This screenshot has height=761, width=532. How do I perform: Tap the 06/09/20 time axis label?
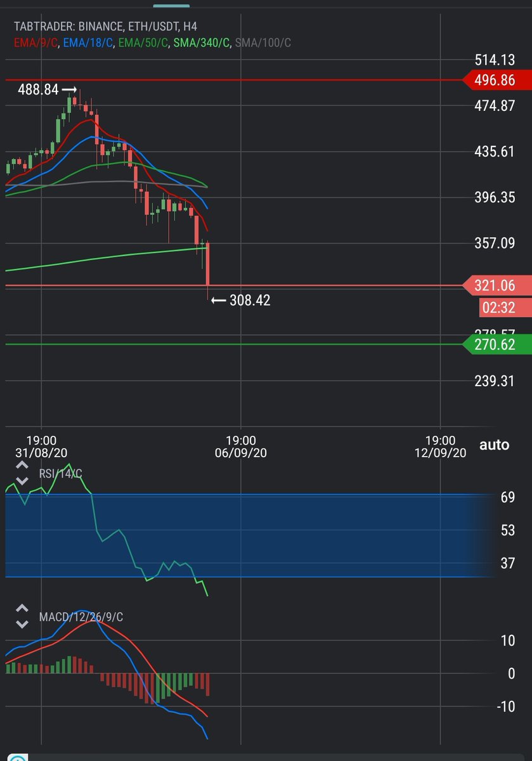240,453
